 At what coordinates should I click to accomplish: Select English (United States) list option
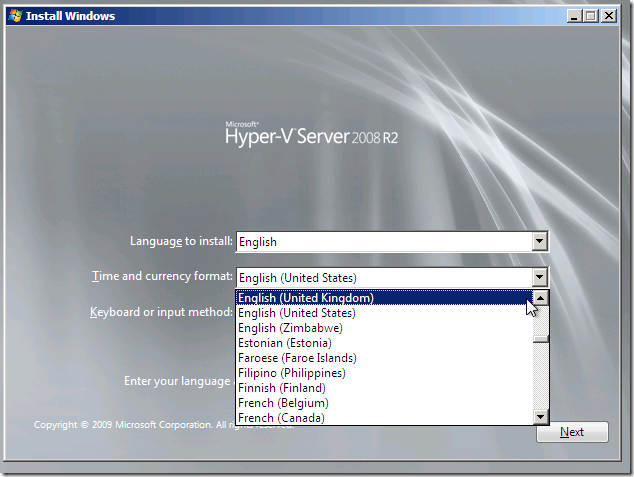coord(380,313)
